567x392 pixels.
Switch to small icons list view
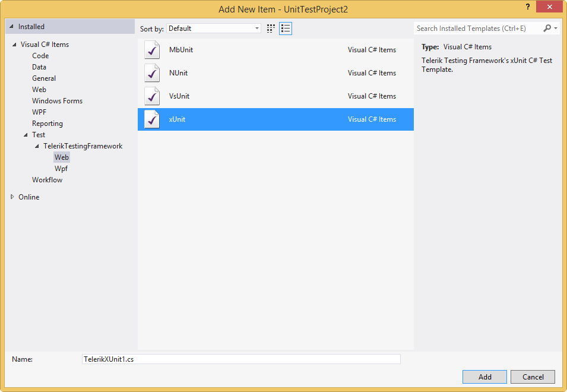tap(286, 29)
